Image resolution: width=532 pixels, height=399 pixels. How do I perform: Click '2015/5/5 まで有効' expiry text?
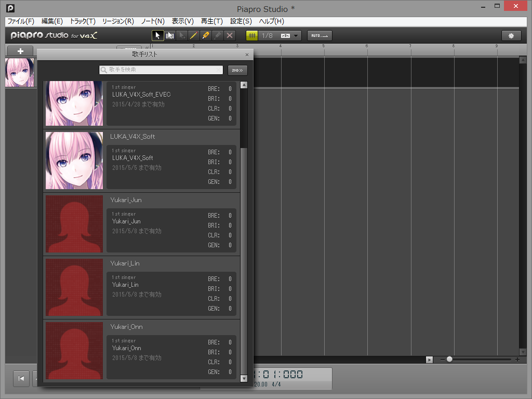[x=137, y=168]
